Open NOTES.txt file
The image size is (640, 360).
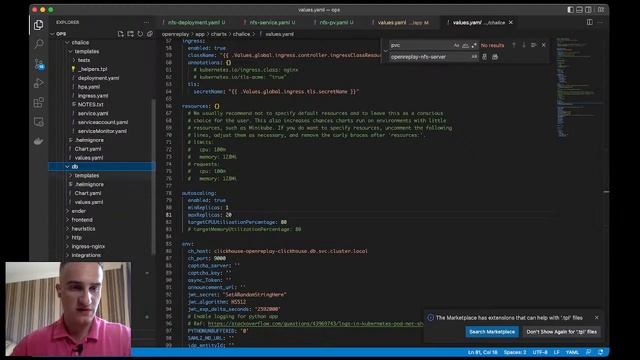point(90,104)
